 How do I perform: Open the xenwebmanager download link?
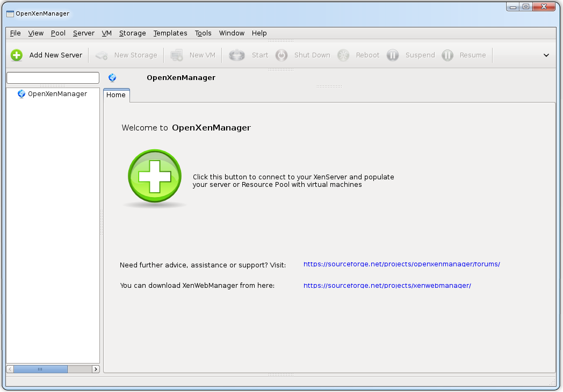coord(387,286)
